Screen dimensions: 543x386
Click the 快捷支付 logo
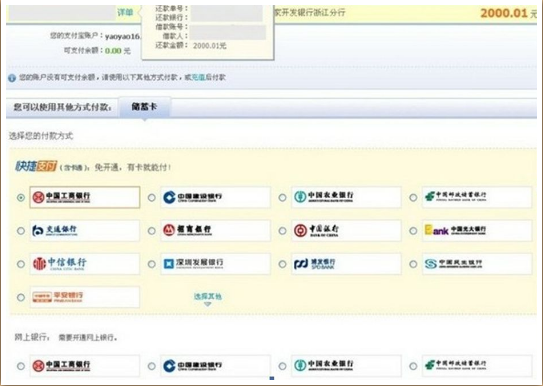[36, 167]
